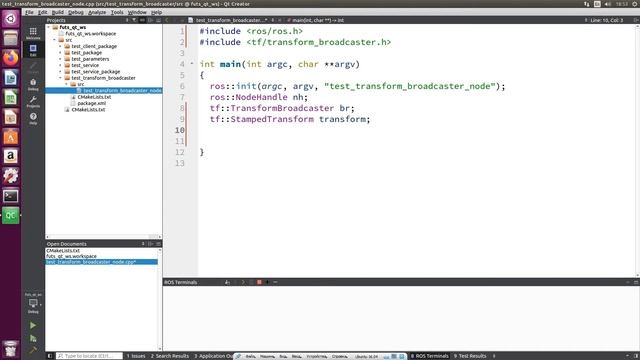Click the Type to locate input field
The width and height of the screenshot is (640, 360).
pos(89,356)
